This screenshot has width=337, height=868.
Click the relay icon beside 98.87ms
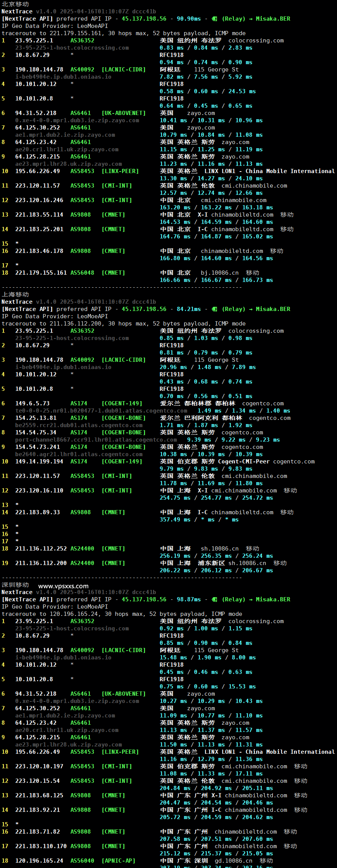point(214,599)
